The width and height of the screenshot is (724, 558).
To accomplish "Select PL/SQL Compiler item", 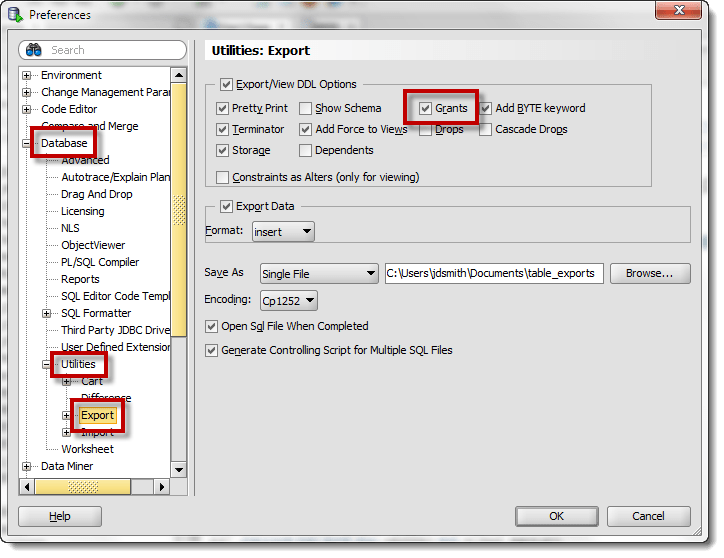I will 100,262.
